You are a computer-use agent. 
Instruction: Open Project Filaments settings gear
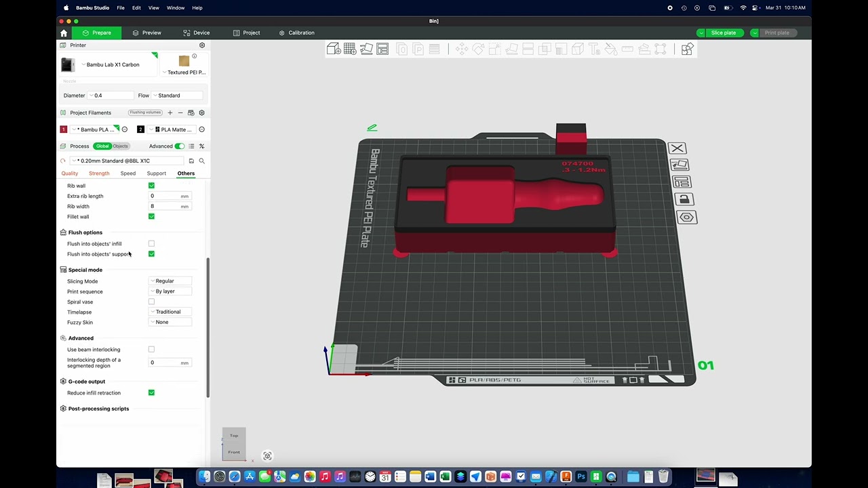201,113
